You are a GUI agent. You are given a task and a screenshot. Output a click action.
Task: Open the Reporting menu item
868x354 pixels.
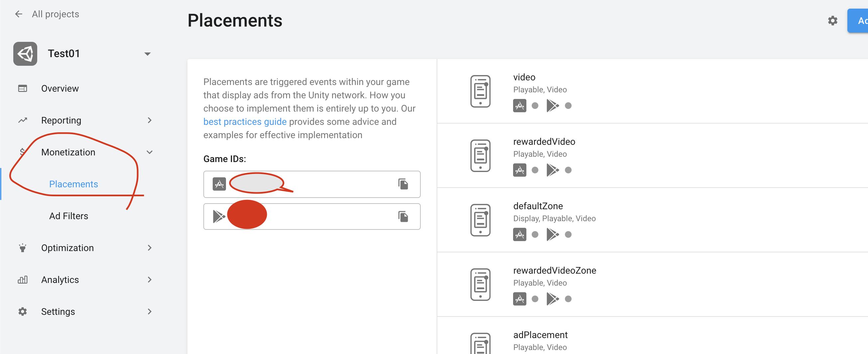pyautogui.click(x=61, y=120)
